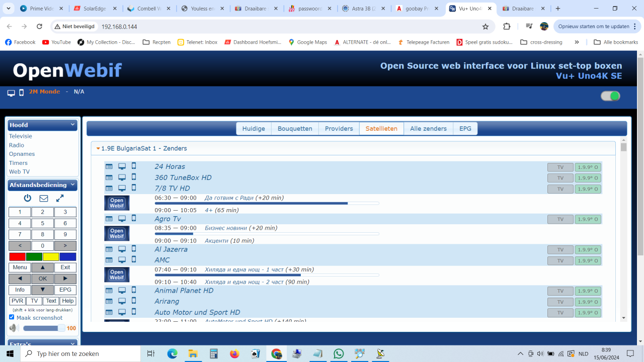
Task: Open the Alle zenders tab
Action: pyautogui.click(x=428, y=129)
